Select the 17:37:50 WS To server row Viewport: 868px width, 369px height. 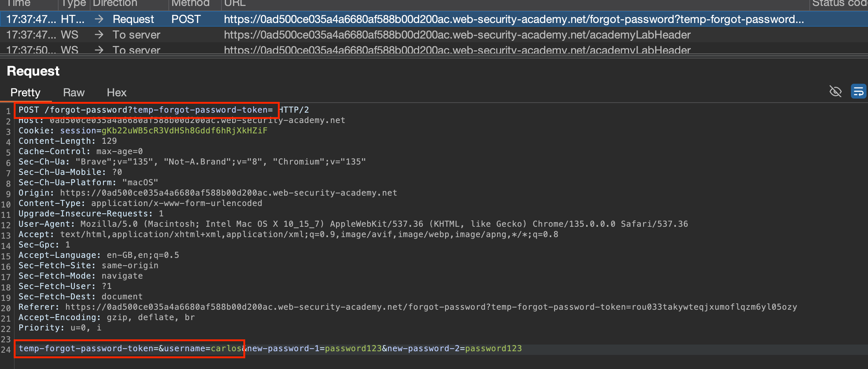408,50
